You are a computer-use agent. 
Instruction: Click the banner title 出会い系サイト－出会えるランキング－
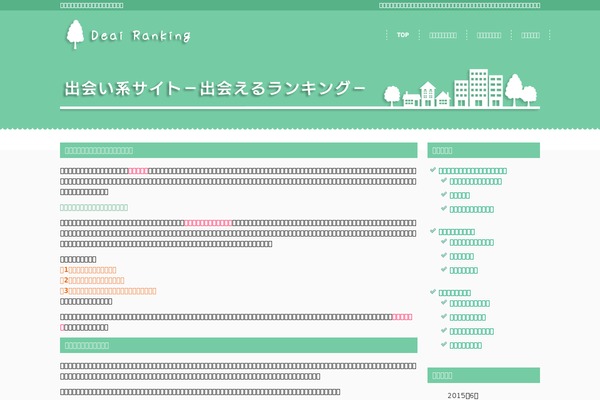coord(214,88)
